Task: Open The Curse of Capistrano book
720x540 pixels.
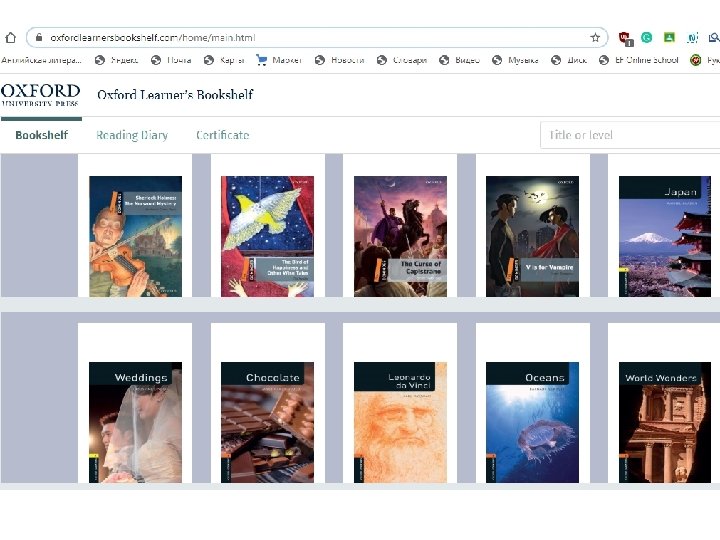Action: click(x=400, y=236)
